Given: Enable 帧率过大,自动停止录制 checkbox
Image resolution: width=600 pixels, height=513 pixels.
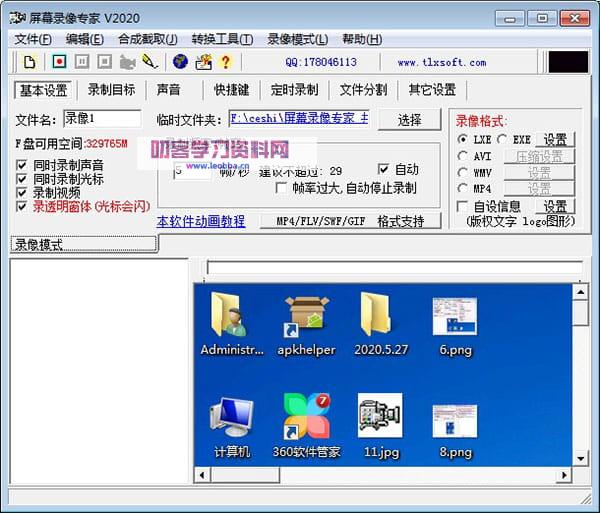Looking at the screenshot, I should (281, 187).
